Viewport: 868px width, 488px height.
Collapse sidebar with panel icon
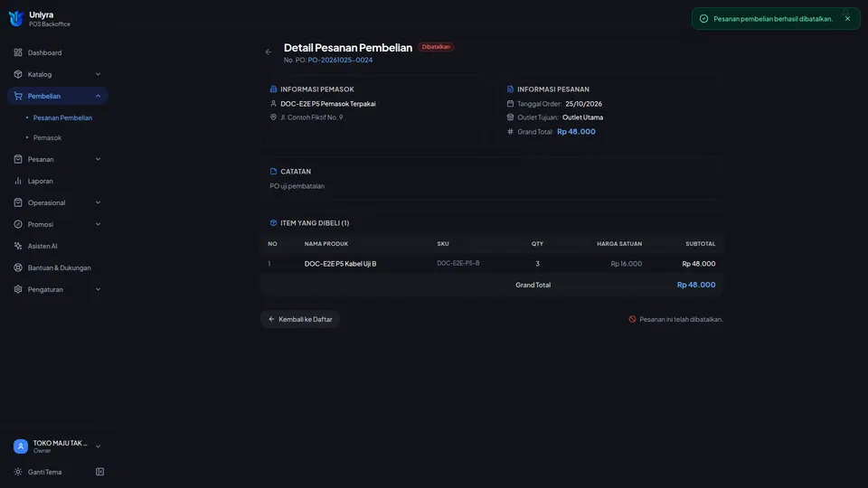99,472
